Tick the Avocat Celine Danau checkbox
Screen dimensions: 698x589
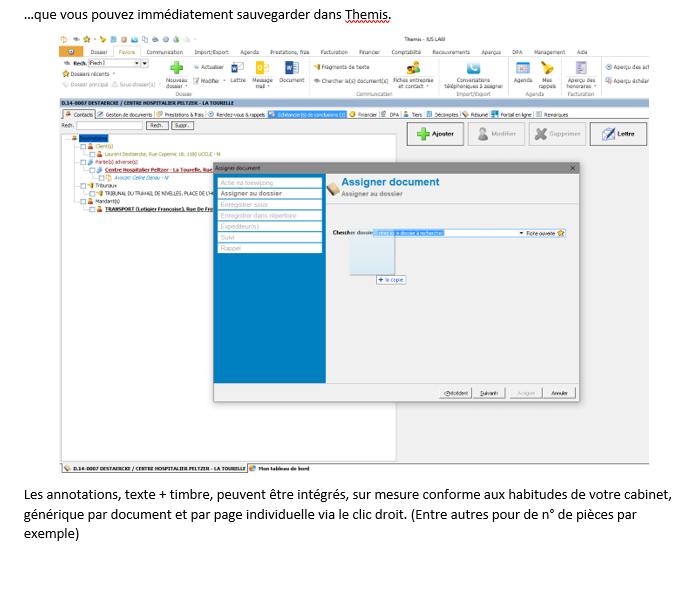click(x=101, y=178)
